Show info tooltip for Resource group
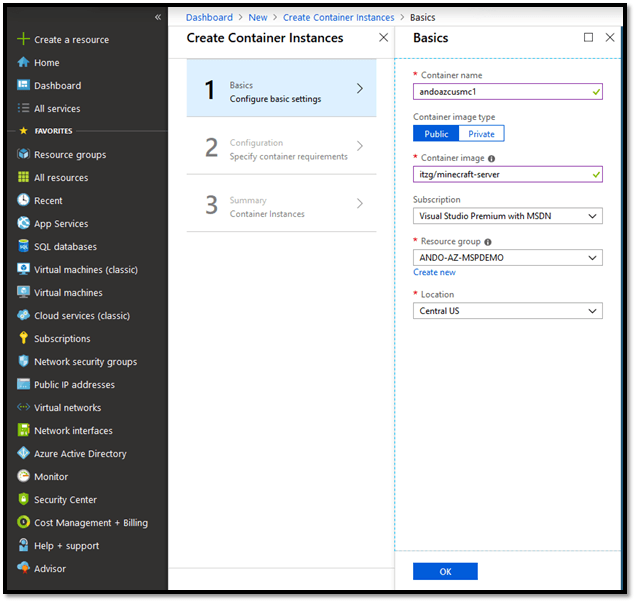 [488, 242]
